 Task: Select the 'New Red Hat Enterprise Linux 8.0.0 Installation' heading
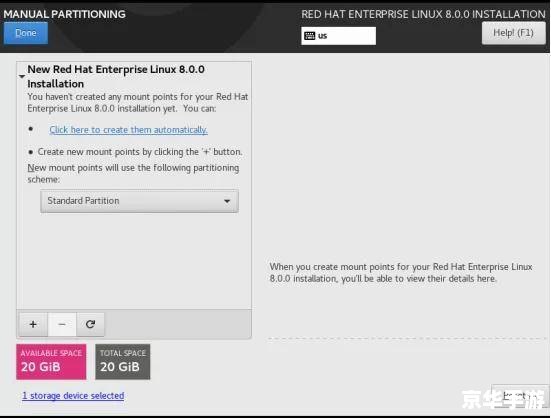(x=116, y=77)
